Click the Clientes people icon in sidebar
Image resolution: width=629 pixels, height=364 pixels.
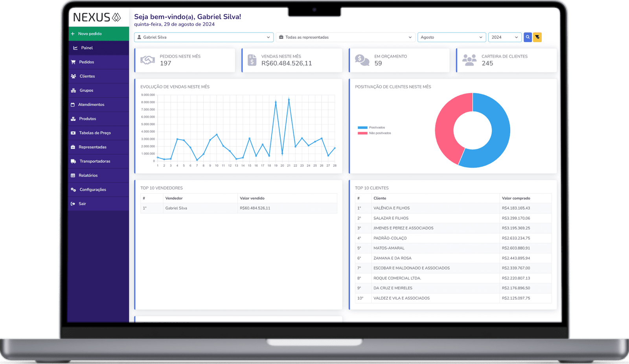[74, 76]
